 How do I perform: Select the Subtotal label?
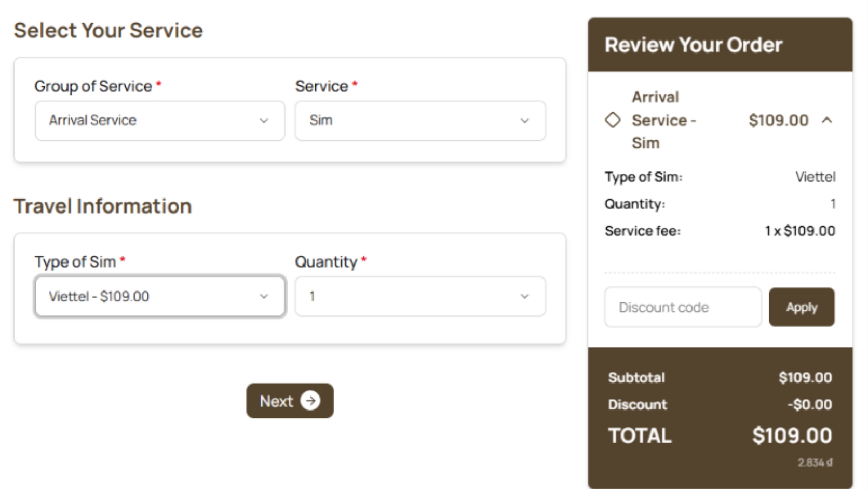(636, 378)
